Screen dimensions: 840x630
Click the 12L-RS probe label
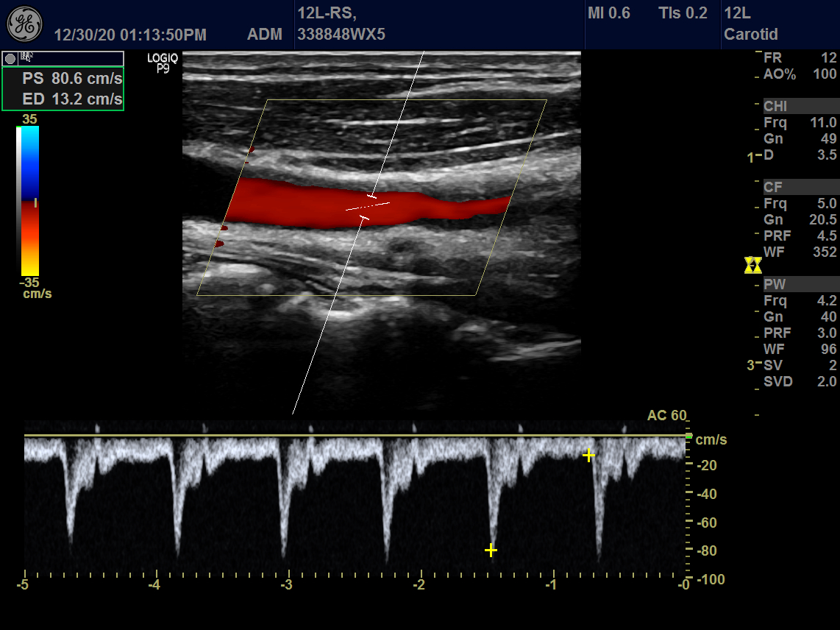click(327, 13)
